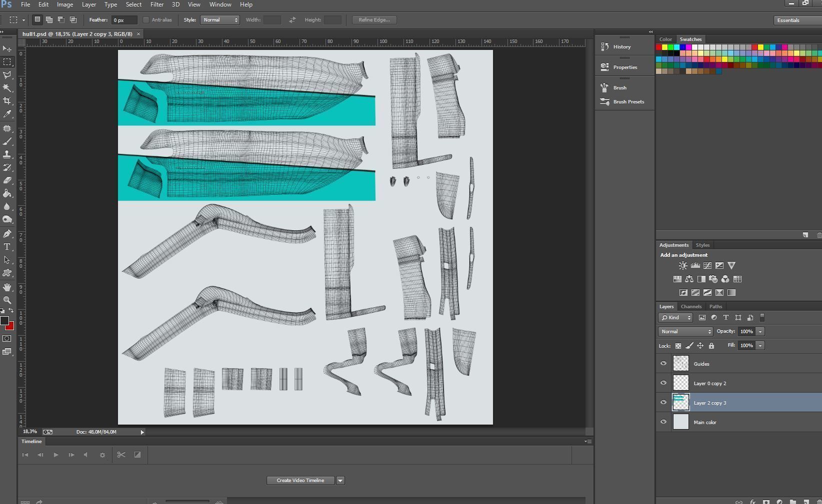This screenshot has width=822, height=504.
Task: Click Color Balance adjustment icon
Action: click(x=689, y=279)
